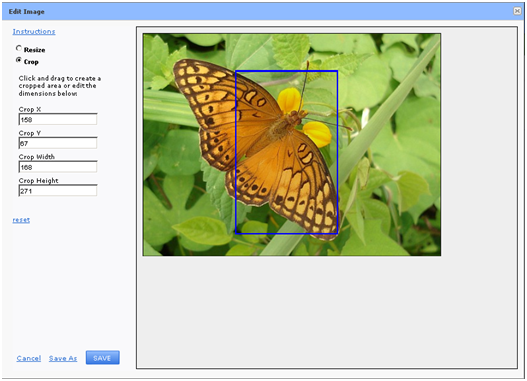
Task: Click the Crop X input field
Action: pyautogui.click(x=58, y=119)
